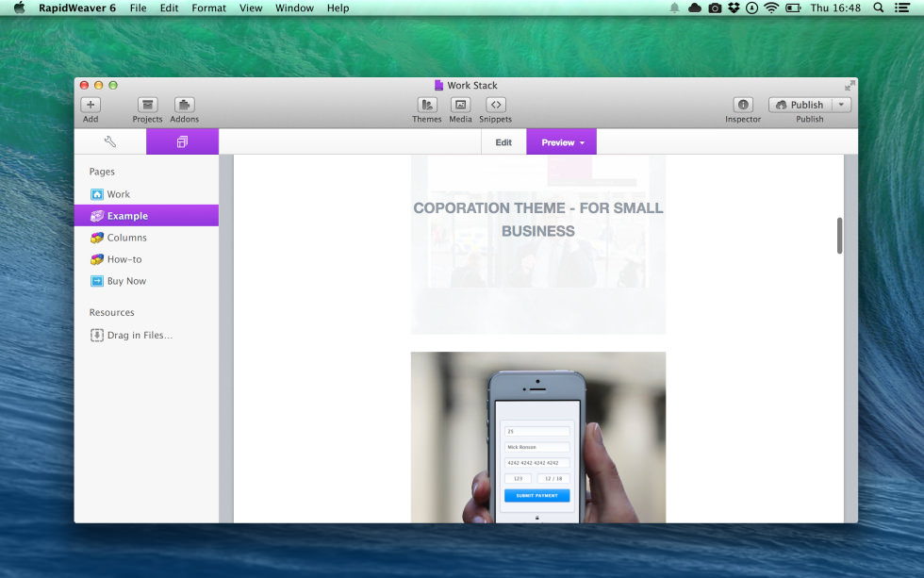Click the Columns page stacks icon
The image size is (924, 578).
pos(96,238)
